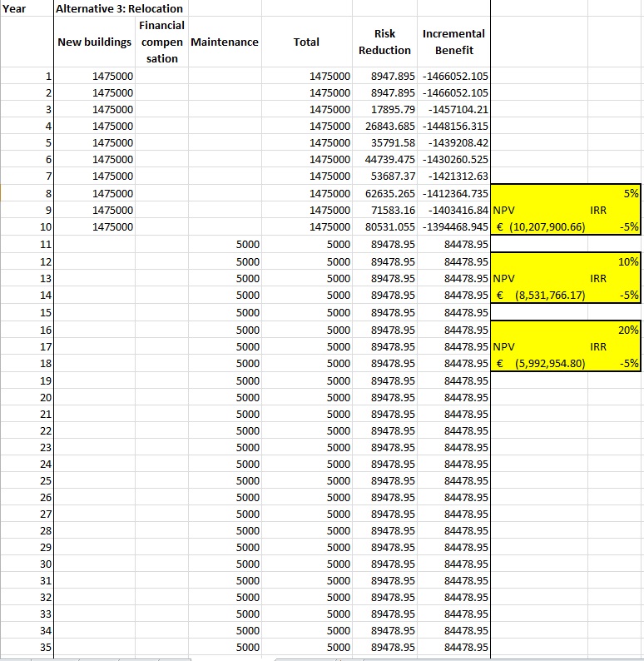This screenshot has width=644, height=661.
Task: Click the 'New buildings' column header
Action: coord(94,42)
